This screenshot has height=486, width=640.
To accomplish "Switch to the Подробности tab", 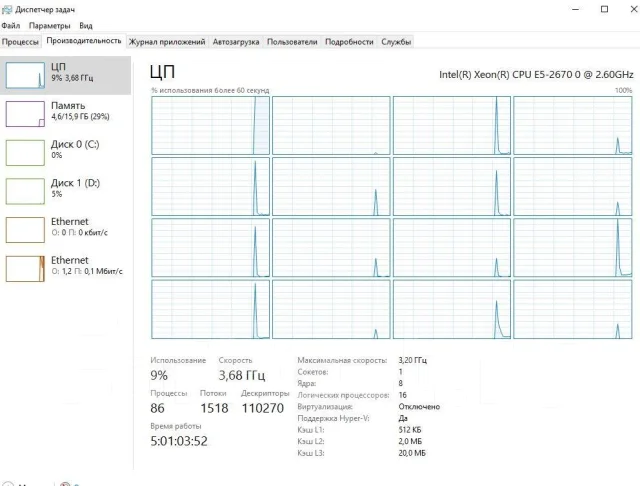I will (349, 42).
